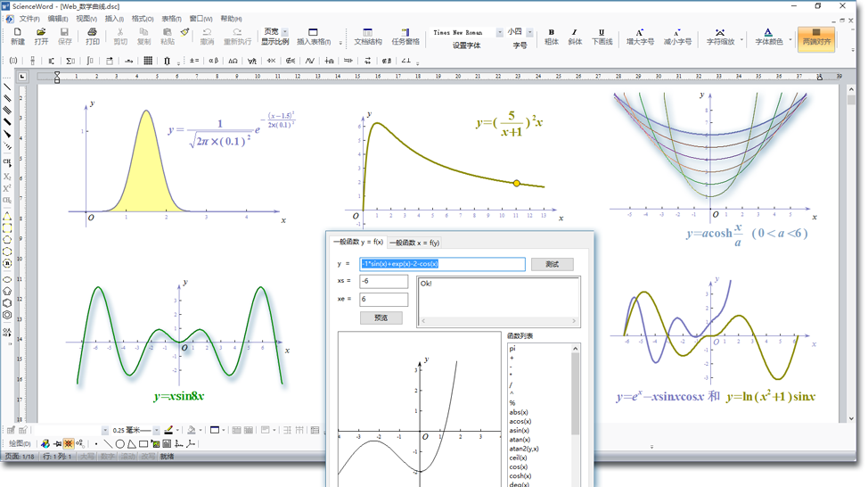Viewport: 868px width, 487px height.
Task: Switch to the 一般函数 x = f(y) tab
Action: coord(414,243)
